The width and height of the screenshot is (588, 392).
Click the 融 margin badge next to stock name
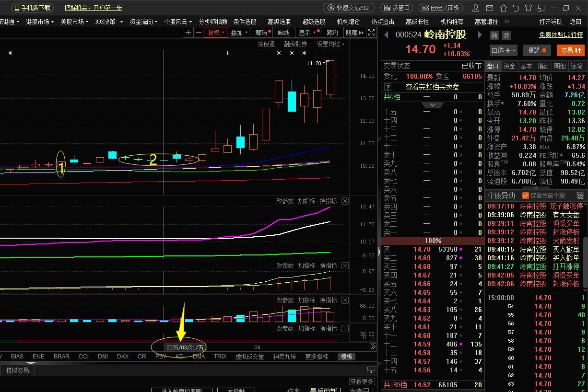point(494,35)
